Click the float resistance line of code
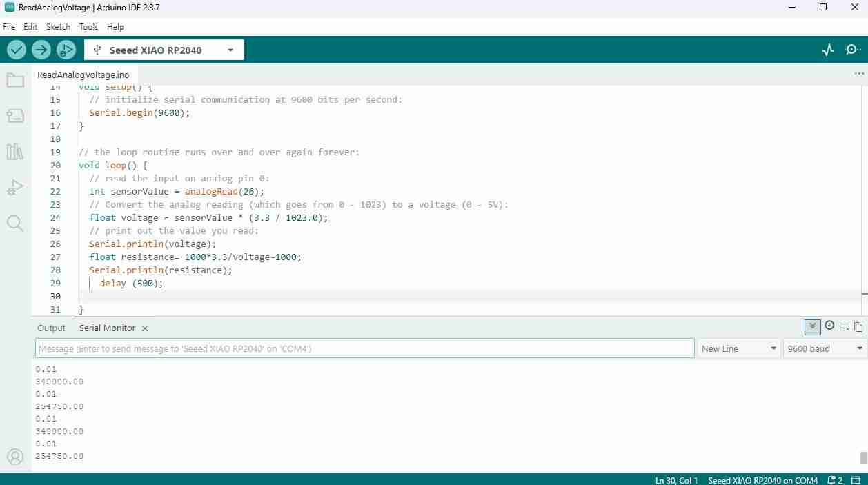 coord(195,257)
